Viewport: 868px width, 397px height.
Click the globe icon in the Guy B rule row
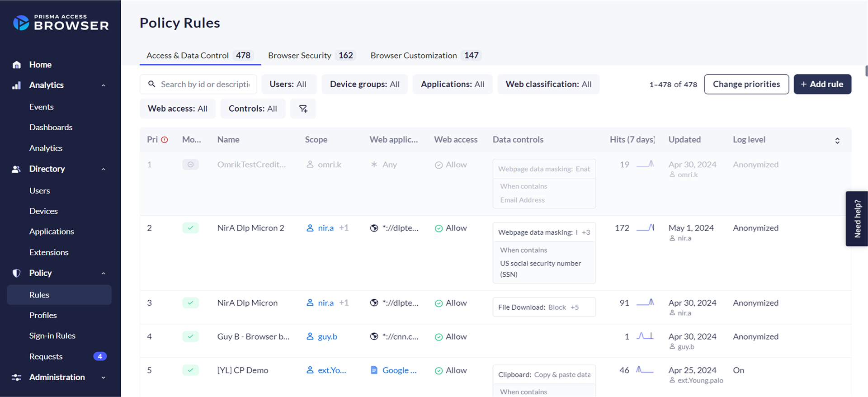[x=374, y=336]
